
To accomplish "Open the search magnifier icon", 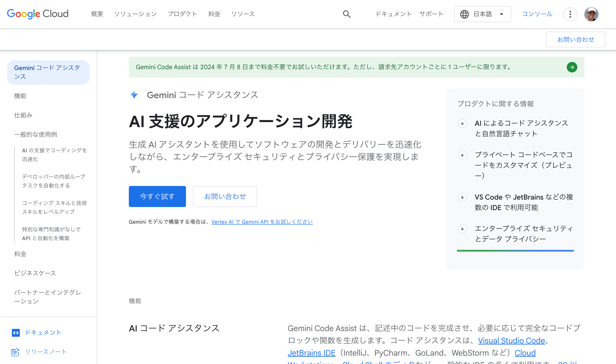I will click(x=346, y=14).
